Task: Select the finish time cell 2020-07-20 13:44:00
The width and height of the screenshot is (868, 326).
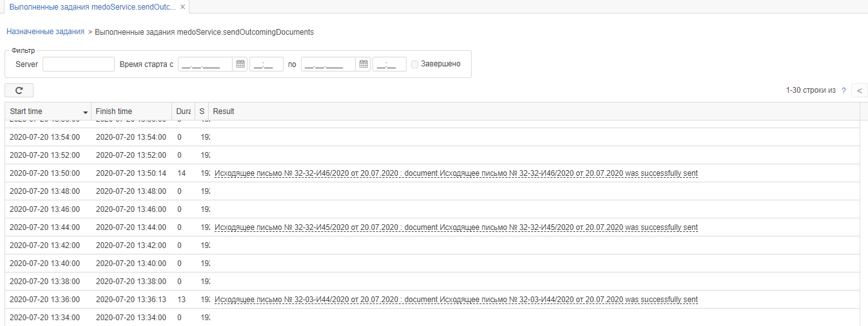Action: 131,227
